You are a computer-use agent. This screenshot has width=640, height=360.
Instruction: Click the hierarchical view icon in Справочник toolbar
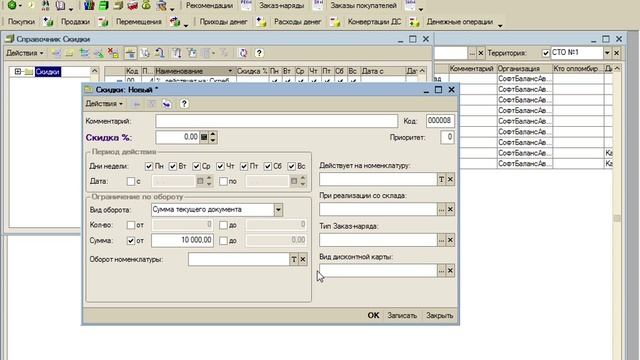130,53
